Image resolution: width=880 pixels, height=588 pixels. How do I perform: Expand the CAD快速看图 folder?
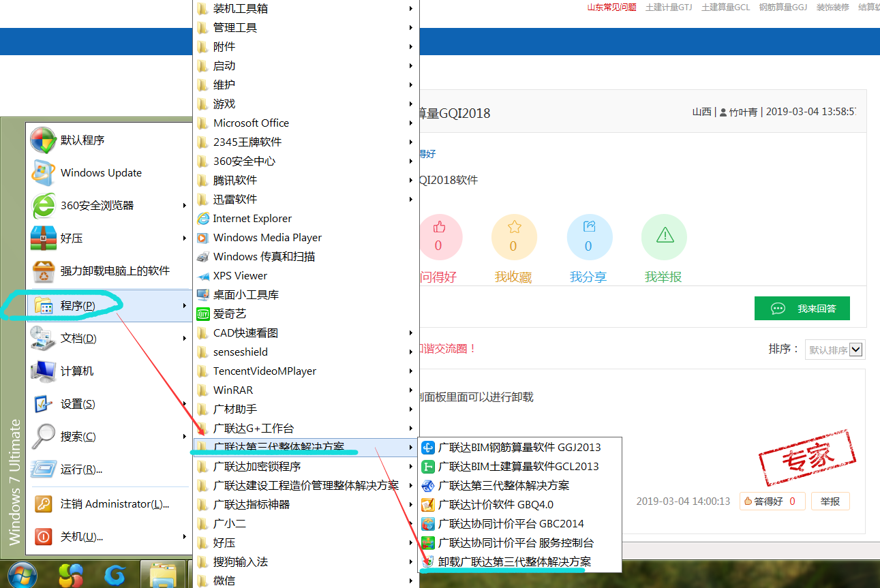tap(305, 333)
